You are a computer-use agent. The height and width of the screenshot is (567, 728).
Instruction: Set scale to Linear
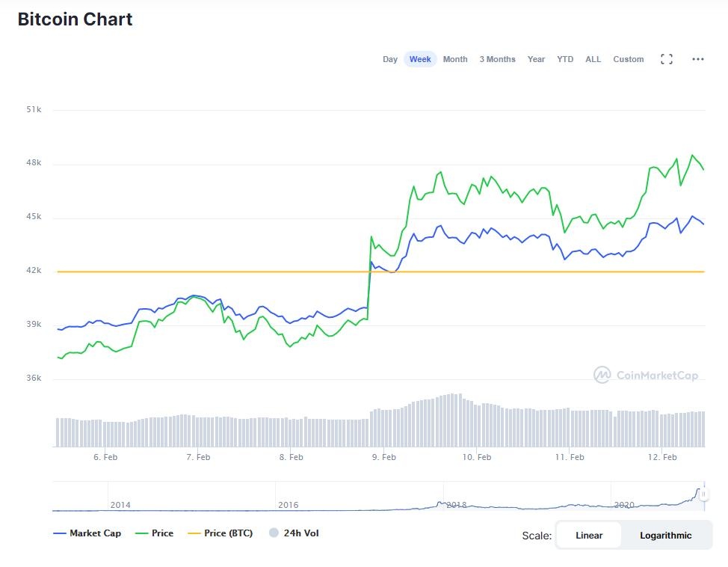pos(589,535)
